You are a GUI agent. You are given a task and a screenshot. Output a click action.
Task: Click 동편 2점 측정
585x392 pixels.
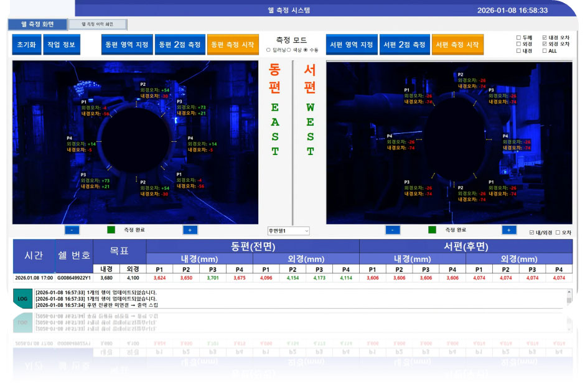pos(180,44)
